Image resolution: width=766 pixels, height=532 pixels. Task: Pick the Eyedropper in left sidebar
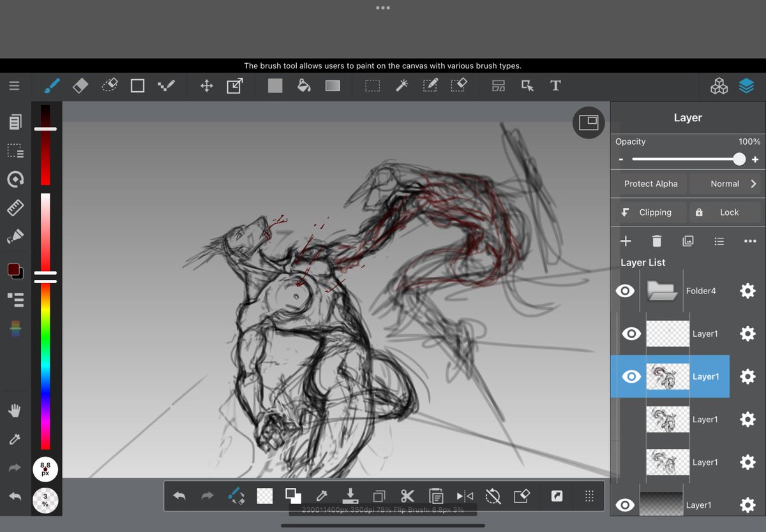(x=15, y=440)
